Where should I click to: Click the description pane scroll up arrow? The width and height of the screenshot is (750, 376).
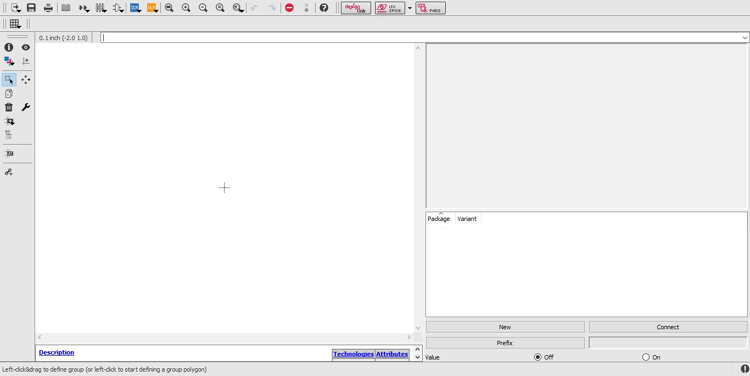click(x=418, y=349)
